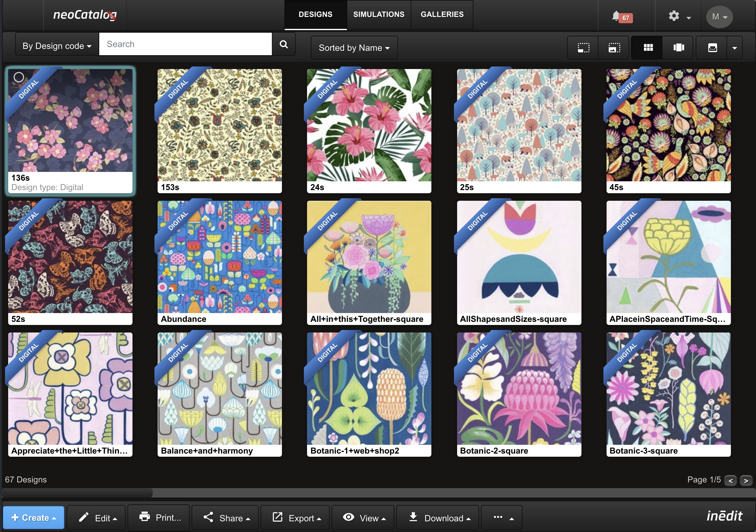Image resolution: width=756 pixels, height=532 pixels.
Task: Switch to the Simulations tab
Action: pos(379,14)
